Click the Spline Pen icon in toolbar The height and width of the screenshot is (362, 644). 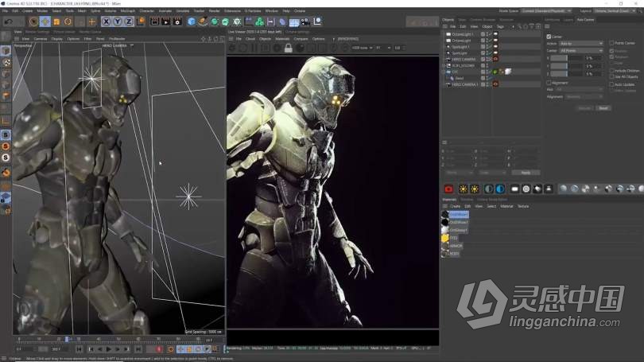(x=203, y=21)
